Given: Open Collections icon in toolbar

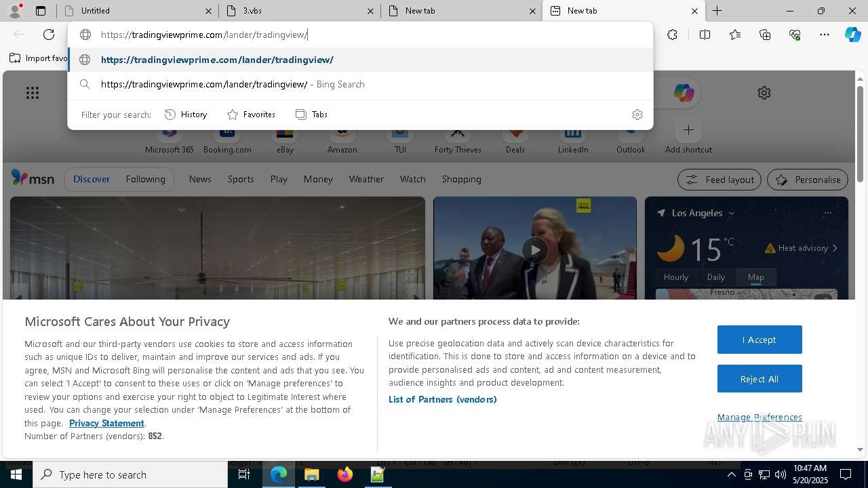Looking at the screenshot, I should (765, 35).
